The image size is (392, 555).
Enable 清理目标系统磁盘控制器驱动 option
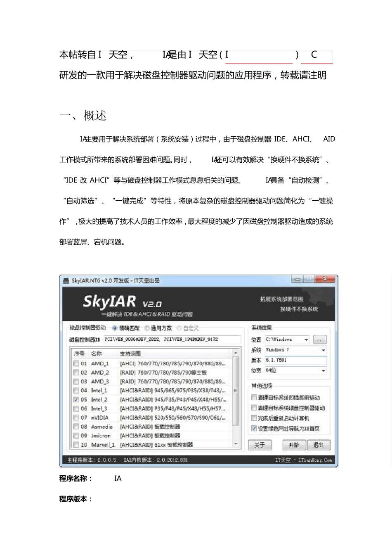click(254, 408)
